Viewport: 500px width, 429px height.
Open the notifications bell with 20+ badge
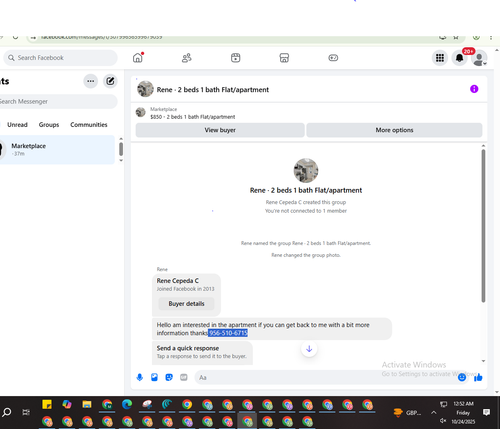tap(459, 58)
